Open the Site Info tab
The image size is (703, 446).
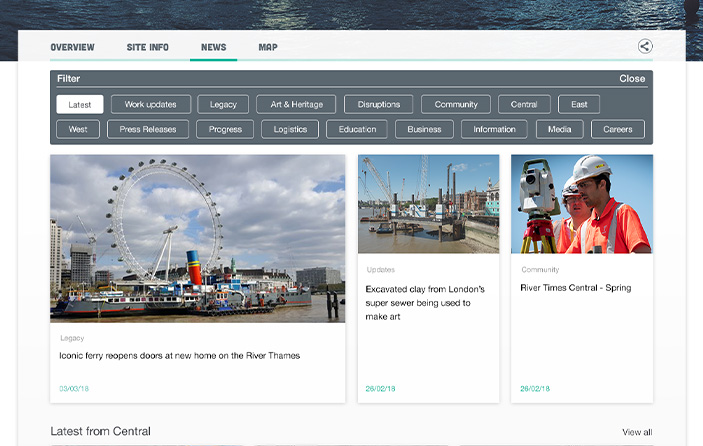point(147,47)
